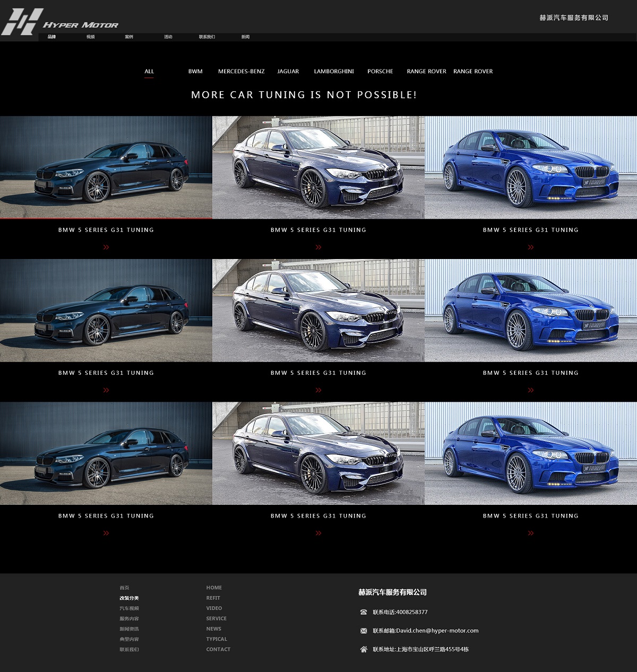Click the phone number 4008258377
Screen dimensions: 637x672
click(412, 612)
